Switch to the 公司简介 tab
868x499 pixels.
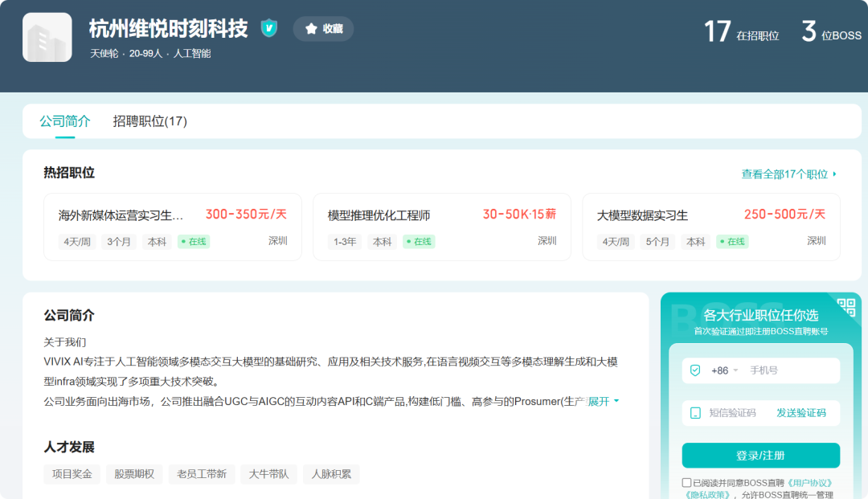point(65,121)
